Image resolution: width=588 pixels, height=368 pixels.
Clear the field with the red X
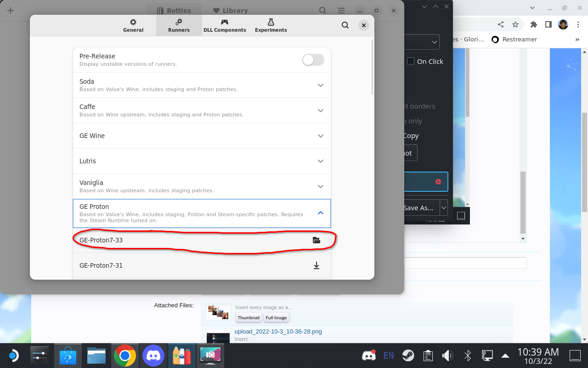click(x=438, y=182)
